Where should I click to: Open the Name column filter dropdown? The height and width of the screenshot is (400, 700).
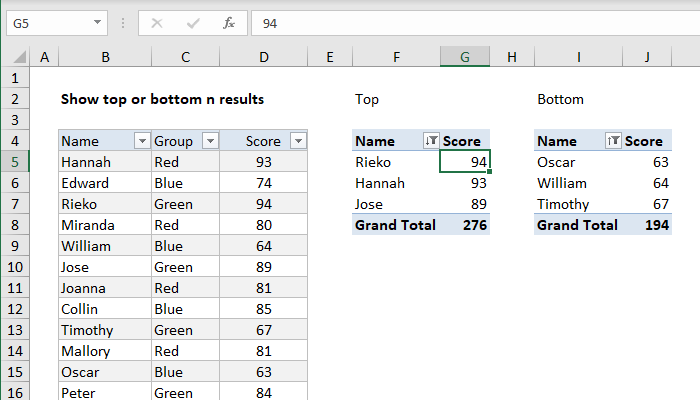[x=142, y=141]
